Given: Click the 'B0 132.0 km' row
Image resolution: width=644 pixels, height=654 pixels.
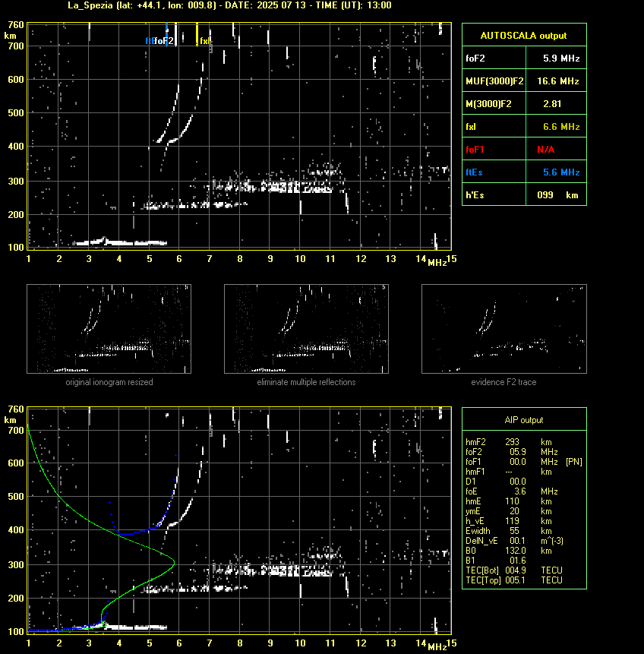Looking at the screenshot, I should [x=509, y=551].
